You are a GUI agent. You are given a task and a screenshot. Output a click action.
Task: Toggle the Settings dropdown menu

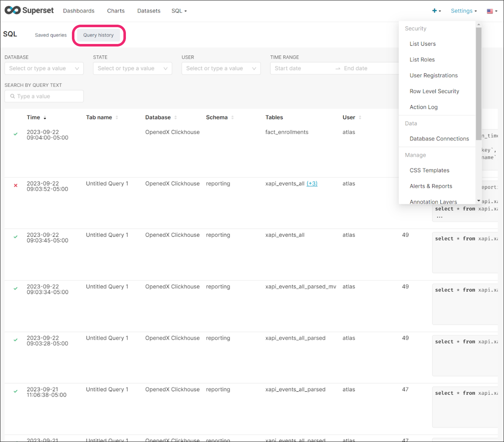tap(464, 11)
